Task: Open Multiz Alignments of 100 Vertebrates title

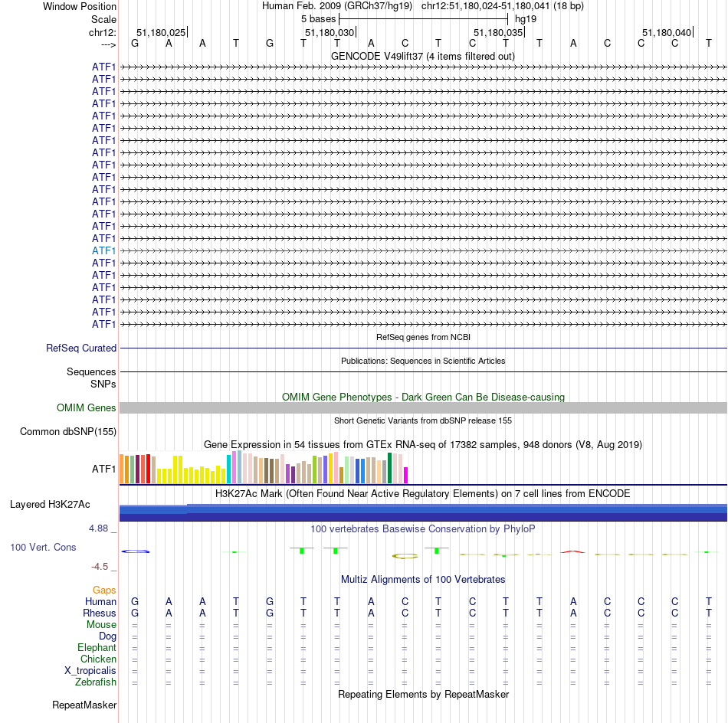Action: [x=423, y=579]
